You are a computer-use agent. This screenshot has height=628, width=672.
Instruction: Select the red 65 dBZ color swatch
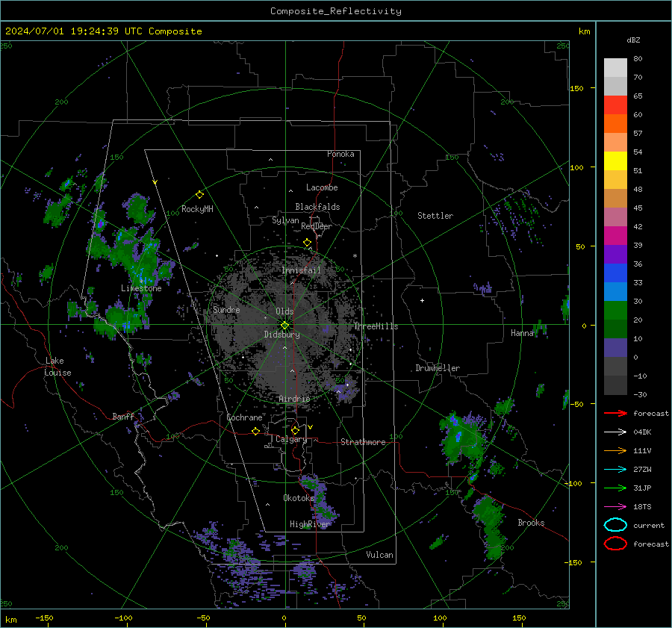pos(615,105)
